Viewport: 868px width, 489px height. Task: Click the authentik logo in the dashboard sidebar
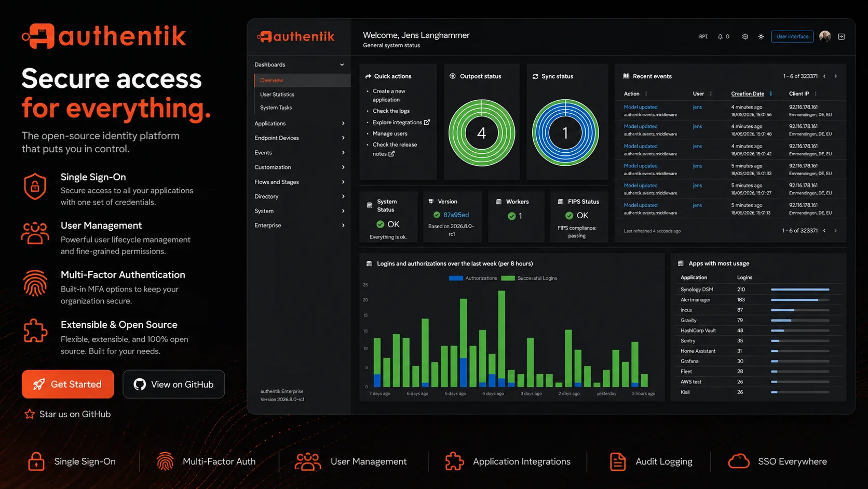296,36
